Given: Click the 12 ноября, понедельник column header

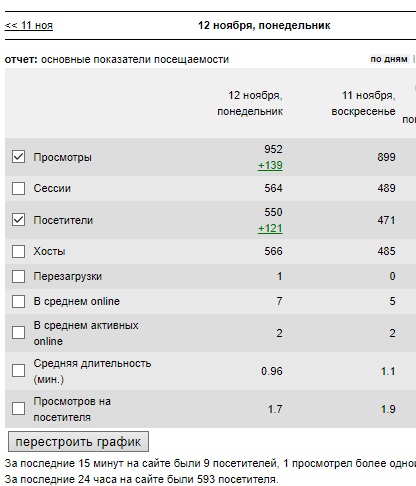Looking at the screenshot, I should 250,103.
